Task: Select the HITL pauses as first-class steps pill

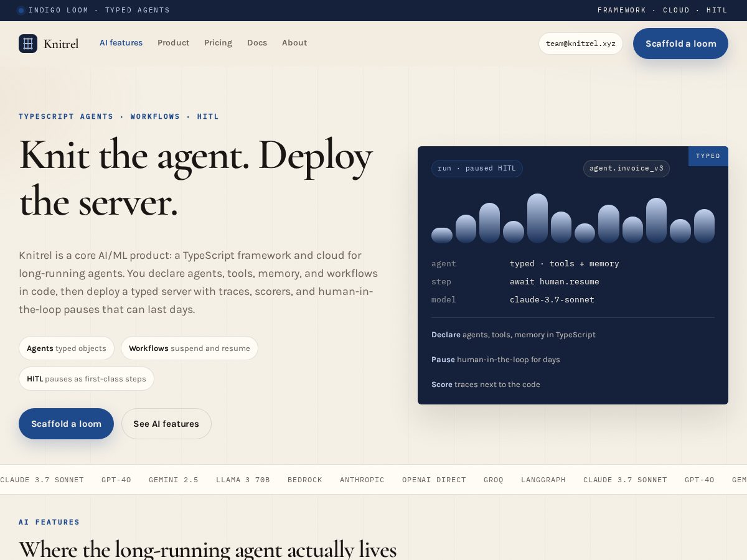Action: (x=87, y=379)
